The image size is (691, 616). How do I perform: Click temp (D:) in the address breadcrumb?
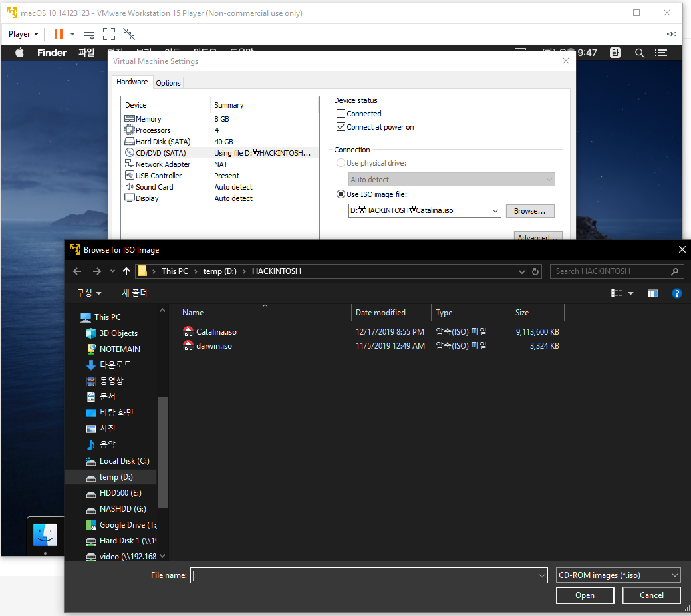pos(219,271)
